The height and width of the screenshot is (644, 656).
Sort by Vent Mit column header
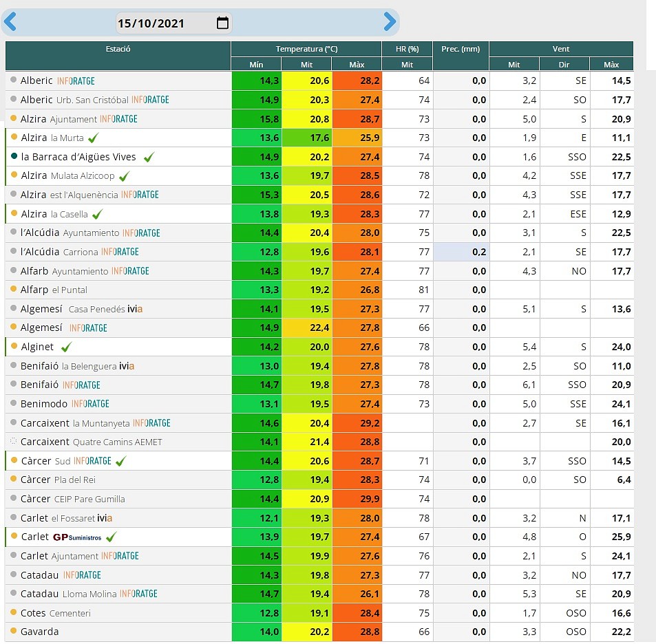[x=514, y=65]
